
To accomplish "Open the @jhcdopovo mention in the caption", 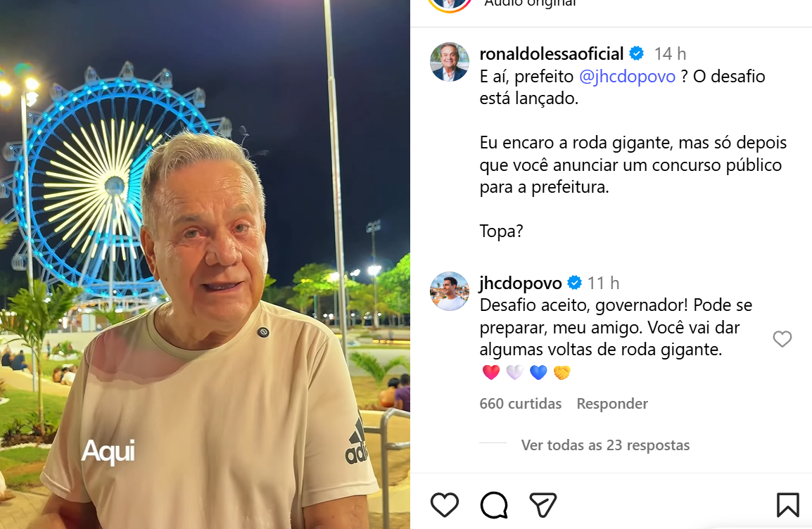I will pos(627,77).
